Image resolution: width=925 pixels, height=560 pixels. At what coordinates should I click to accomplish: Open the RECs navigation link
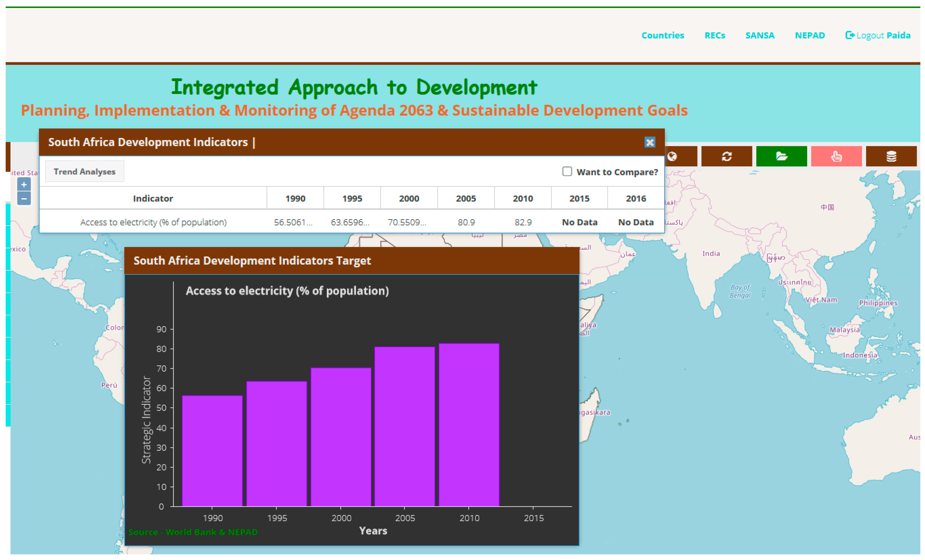pyautogui.click(x=715, y=35)
